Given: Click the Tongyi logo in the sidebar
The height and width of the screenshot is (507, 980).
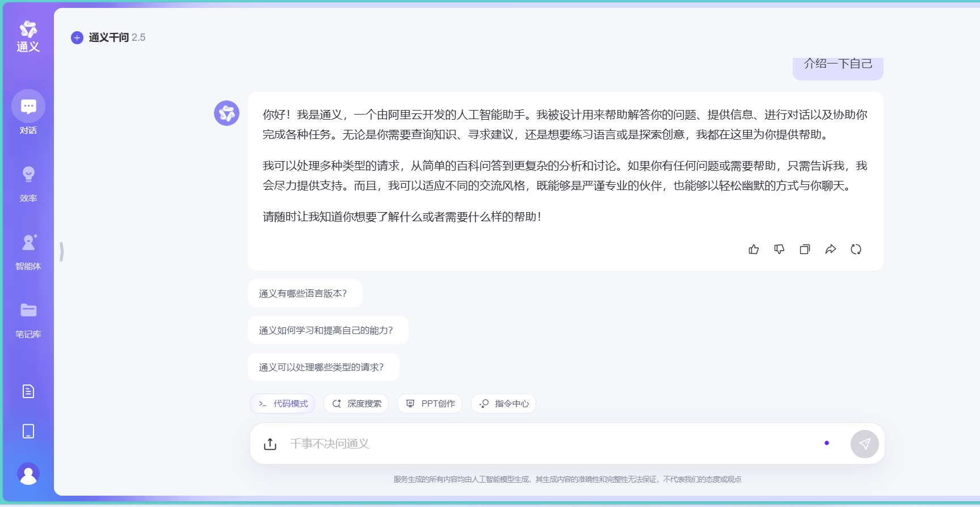Looking at the screenshot, I should tap(28, 36).
